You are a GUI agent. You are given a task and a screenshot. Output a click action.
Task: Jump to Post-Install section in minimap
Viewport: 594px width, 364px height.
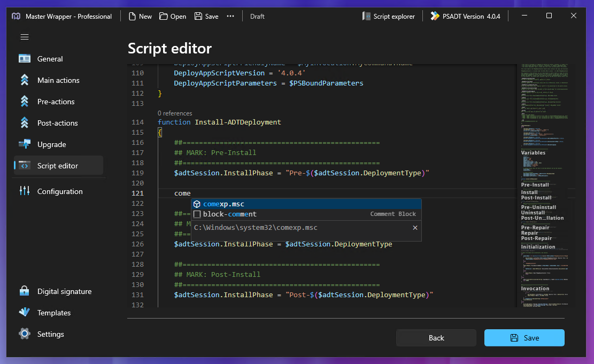[536, 198]
